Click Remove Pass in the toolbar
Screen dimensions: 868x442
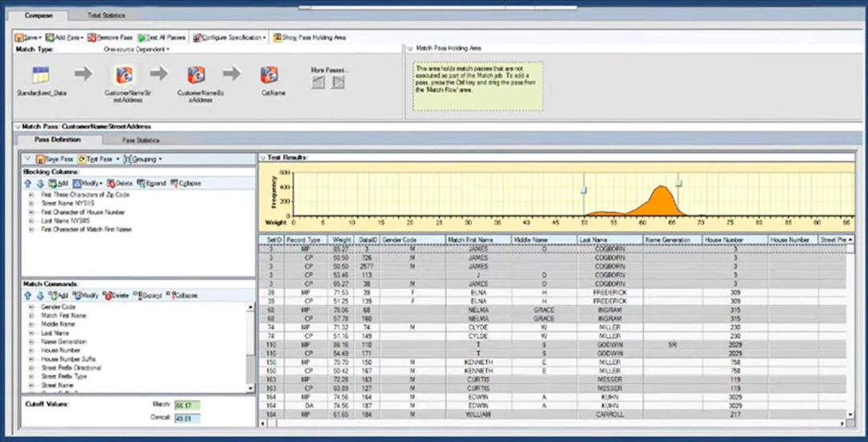click(107, 37)
